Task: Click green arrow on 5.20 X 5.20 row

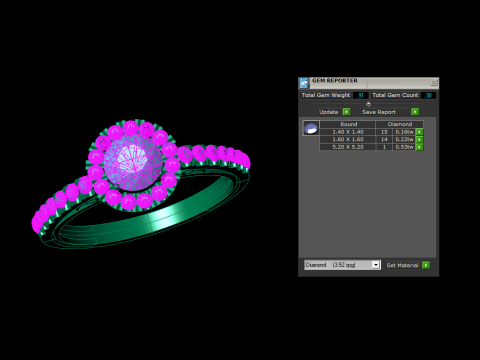Action: pos(420,147)
